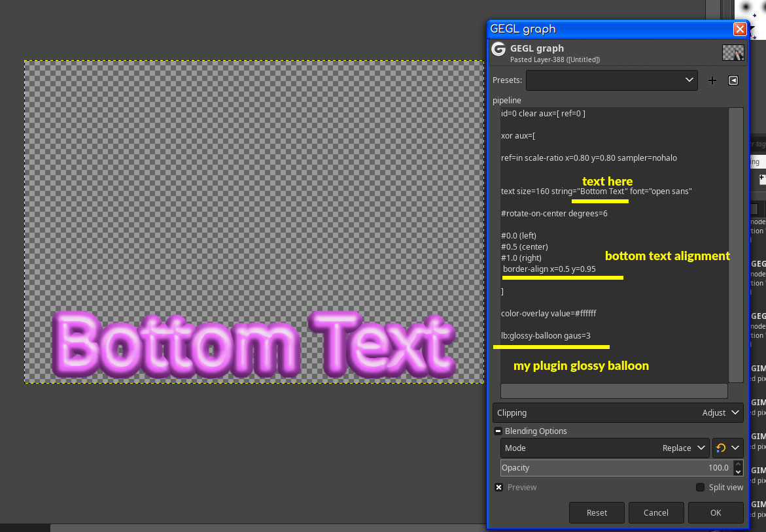Screen dimensions: 766x532
Task: Click the Opacity slider bar
Action: coord(617,468)
